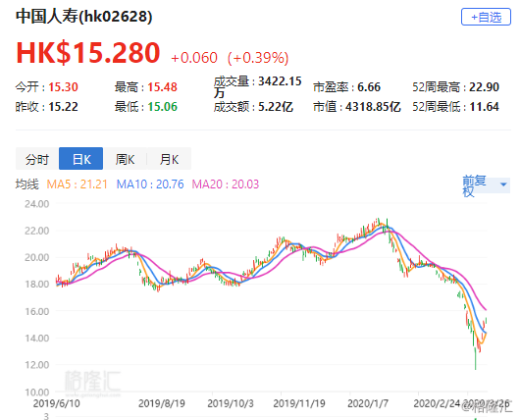Click the 中国人寿(hk02628) stock title
520x420 pixels.
tap(84, 17)
